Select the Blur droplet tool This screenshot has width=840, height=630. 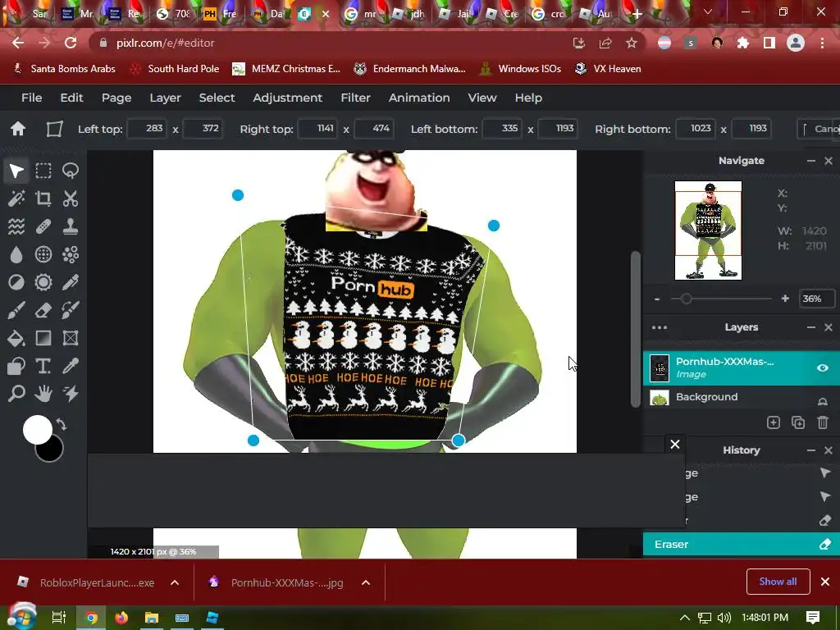tap(16, 254)
